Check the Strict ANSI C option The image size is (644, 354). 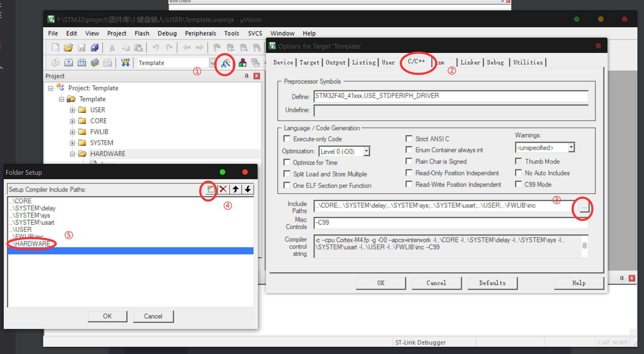coord(409,138)
